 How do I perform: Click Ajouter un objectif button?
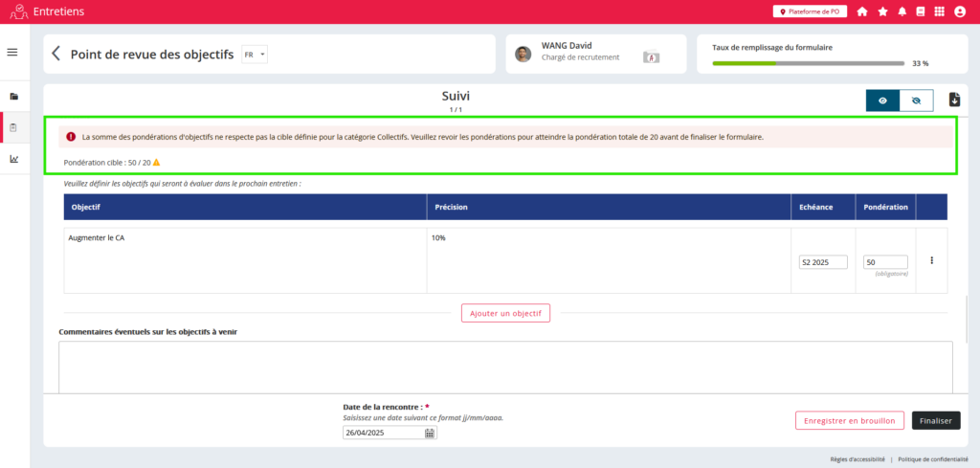click(505, 313)
